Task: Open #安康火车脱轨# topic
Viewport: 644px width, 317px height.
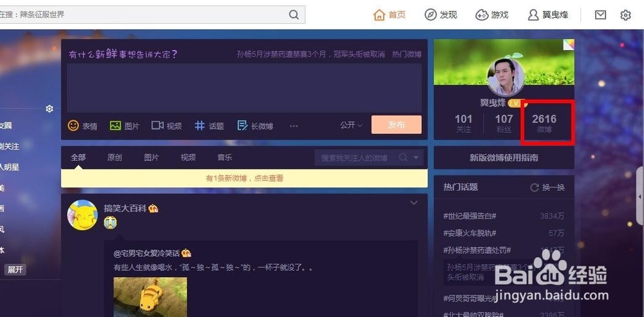Action: tap(470, 233)
